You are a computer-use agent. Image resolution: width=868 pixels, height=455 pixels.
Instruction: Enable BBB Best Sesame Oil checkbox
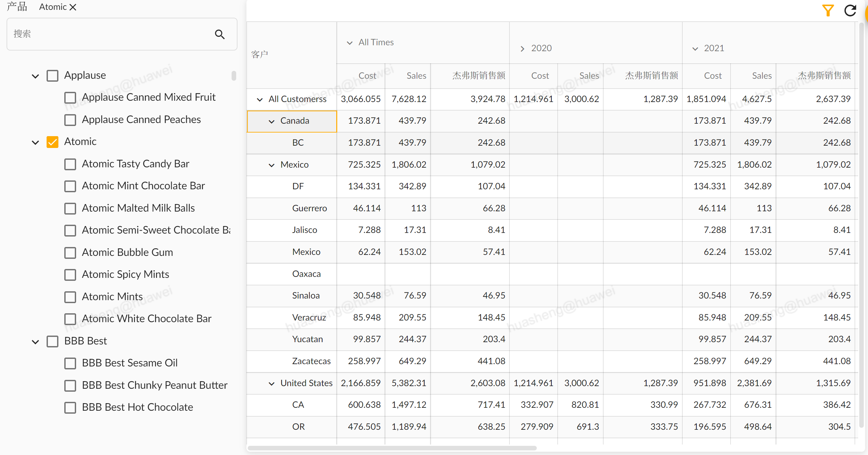pos(70,363)
